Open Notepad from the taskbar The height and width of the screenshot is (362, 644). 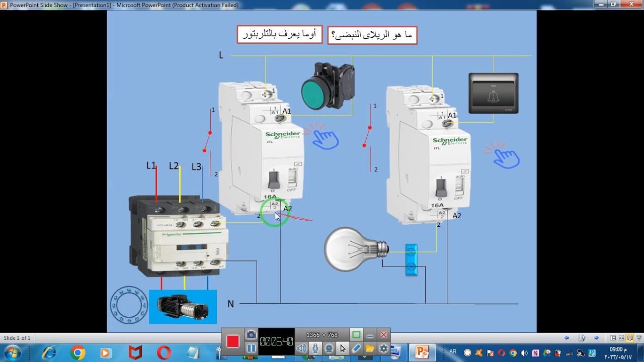pos(193,353)
